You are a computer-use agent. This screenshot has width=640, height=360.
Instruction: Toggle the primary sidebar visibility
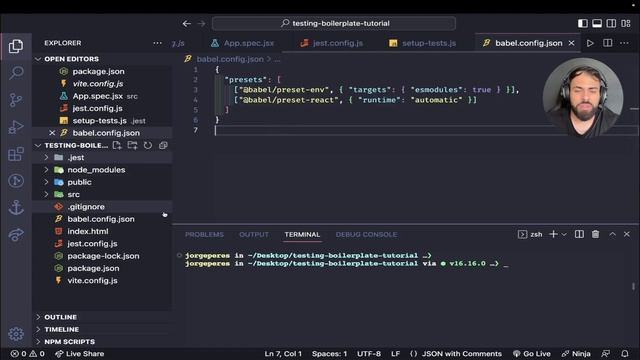coord(583,23)
